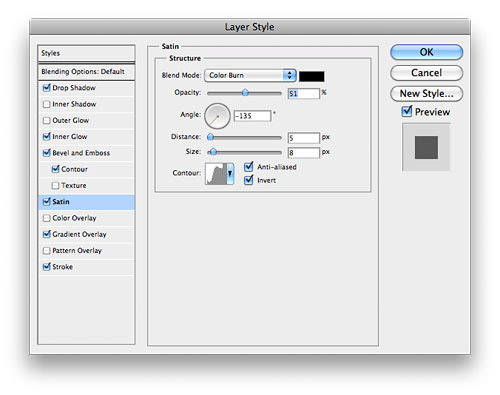Toggle the Stroke checkbox

(x=47, y=267)
